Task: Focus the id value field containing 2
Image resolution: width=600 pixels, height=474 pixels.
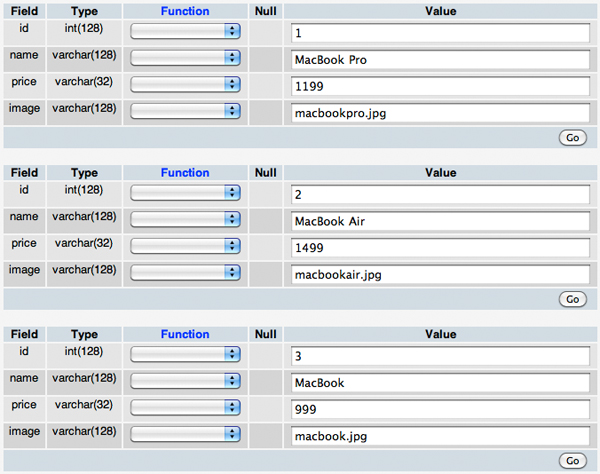Action: (440, 194)
